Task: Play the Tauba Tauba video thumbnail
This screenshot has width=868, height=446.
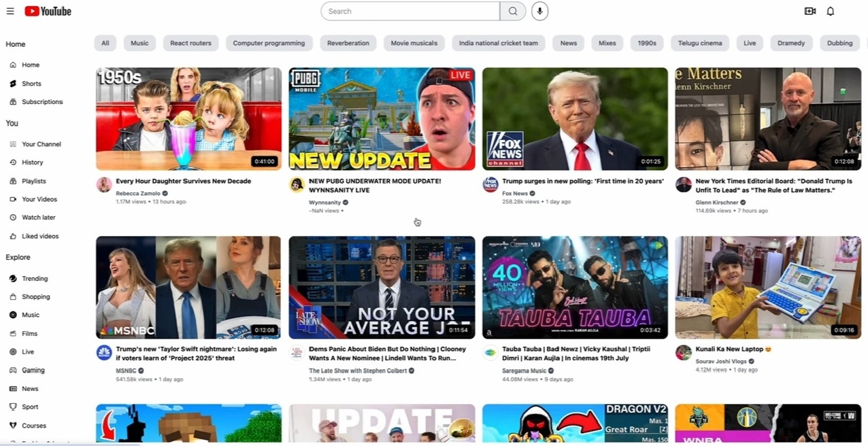Action: click(x=575, y=287)
